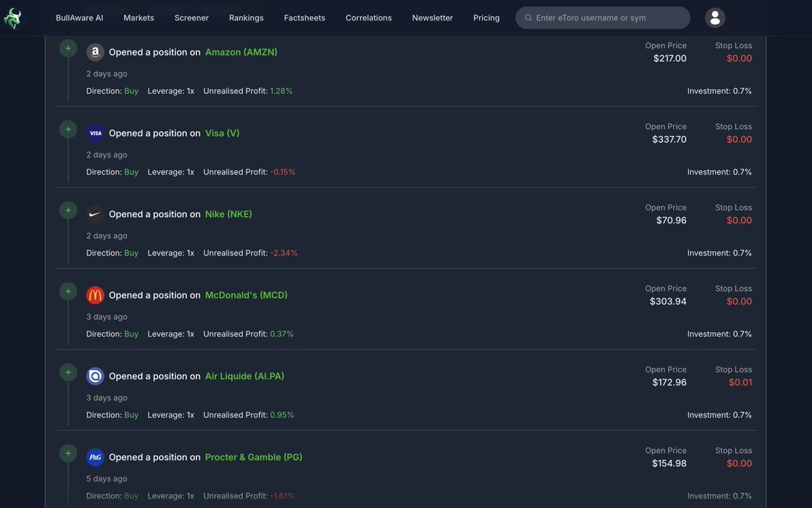Click Amazon stop loss $0.00
Viewport: 812px width, 508px height.
(740, 58)
